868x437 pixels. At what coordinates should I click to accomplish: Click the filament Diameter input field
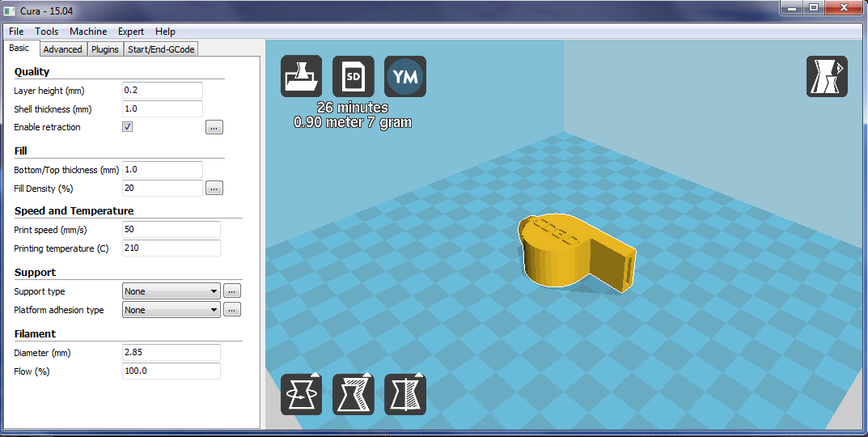pos(171,352)
